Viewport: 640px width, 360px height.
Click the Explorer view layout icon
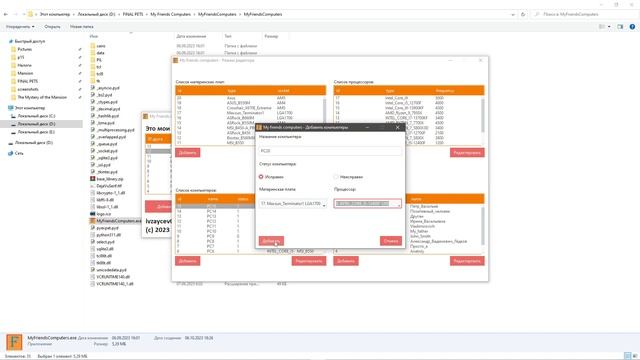(602, 27)
